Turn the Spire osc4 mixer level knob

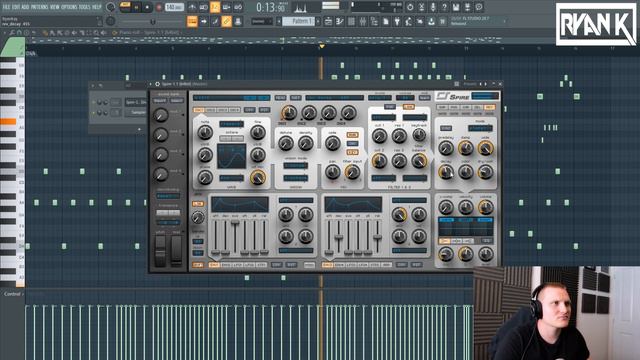(x=349, y=113)
